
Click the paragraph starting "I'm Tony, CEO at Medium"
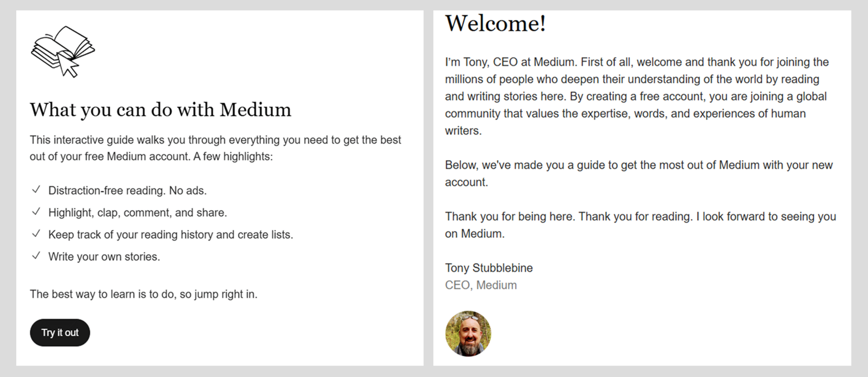click(x=637, y=96)
